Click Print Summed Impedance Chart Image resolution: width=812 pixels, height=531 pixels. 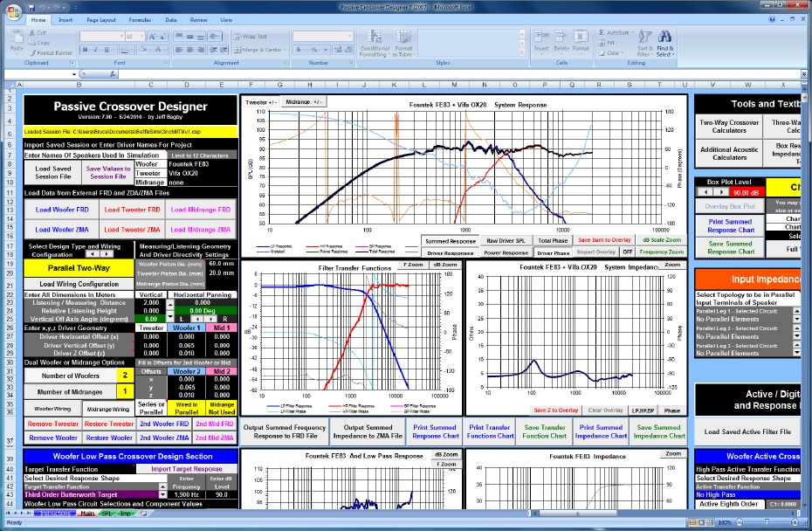point(601,431)
